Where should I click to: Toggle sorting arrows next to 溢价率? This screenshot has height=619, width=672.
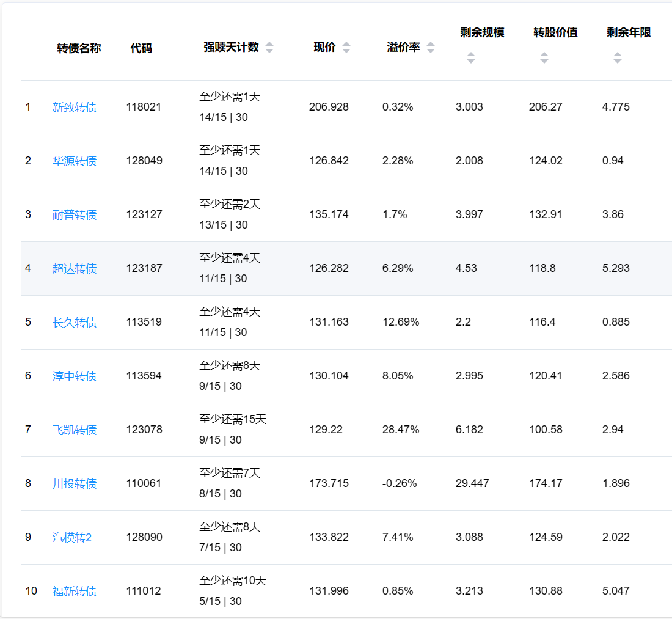(x=431, y=48)
